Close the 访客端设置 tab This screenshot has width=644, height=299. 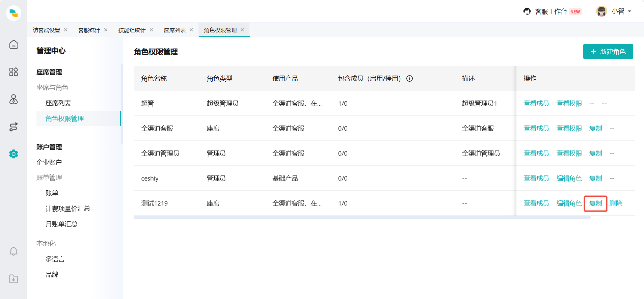(66, 30)
